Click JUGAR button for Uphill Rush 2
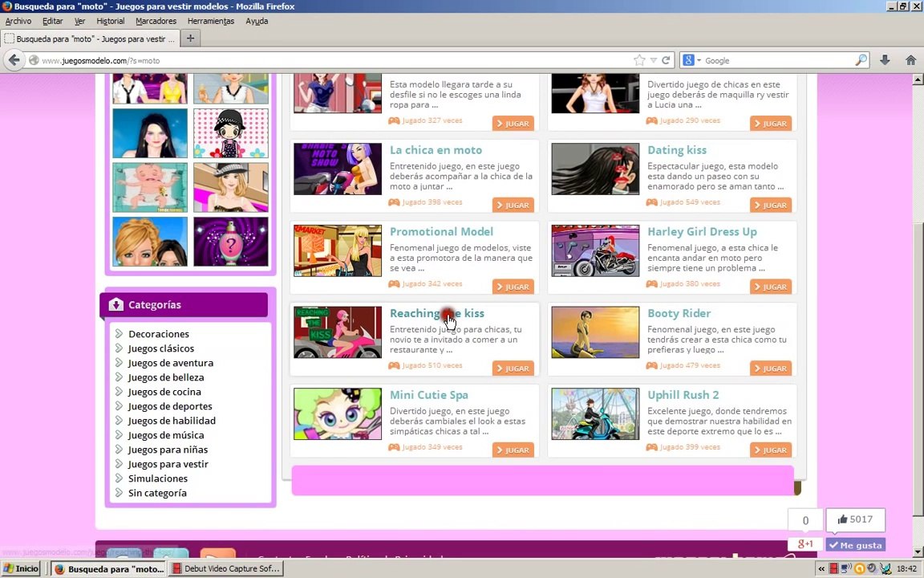The height and width of the screenshot is (578, 924). [x=770, y=450]
